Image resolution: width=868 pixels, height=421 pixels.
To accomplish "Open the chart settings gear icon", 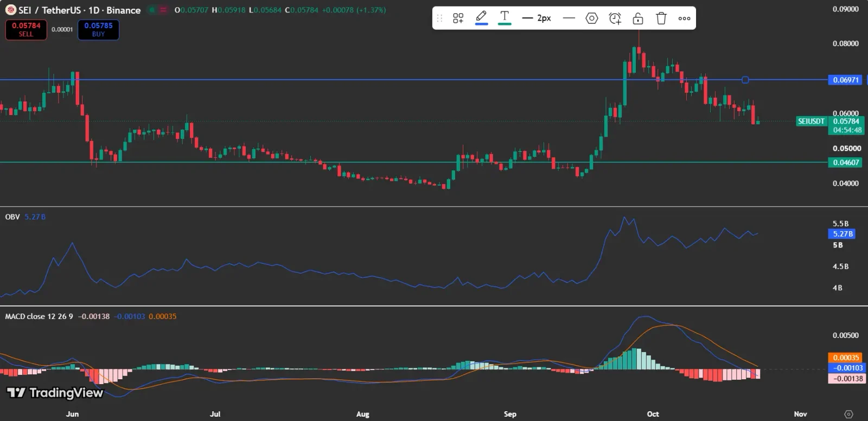I will [849, 414].
